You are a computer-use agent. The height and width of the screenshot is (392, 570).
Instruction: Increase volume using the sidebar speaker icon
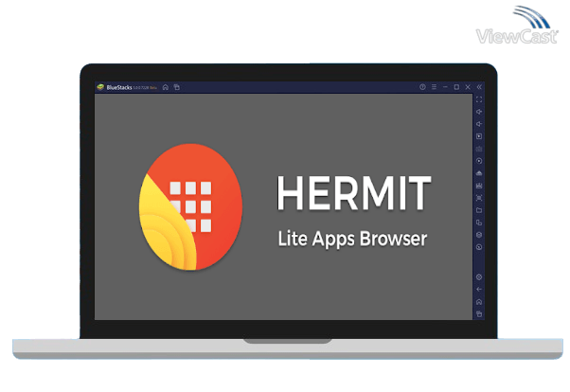[479, 112]
